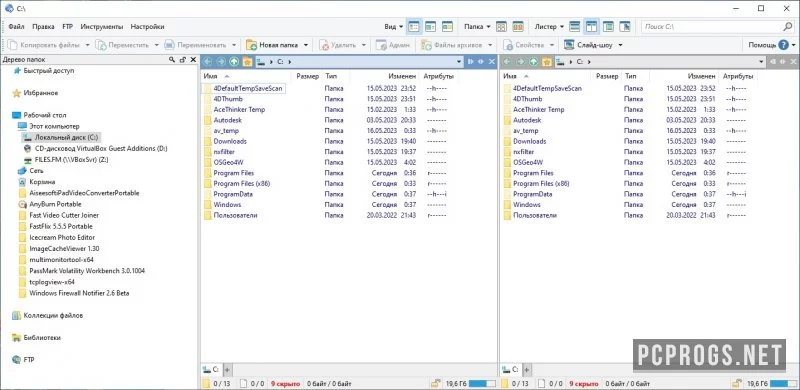Select Избранное in folder tree

click(40, 93)
